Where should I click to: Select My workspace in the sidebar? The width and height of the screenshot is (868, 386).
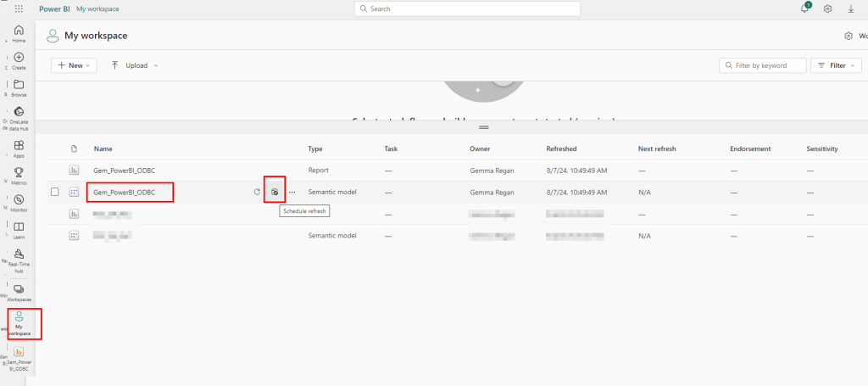coord(19,324)
